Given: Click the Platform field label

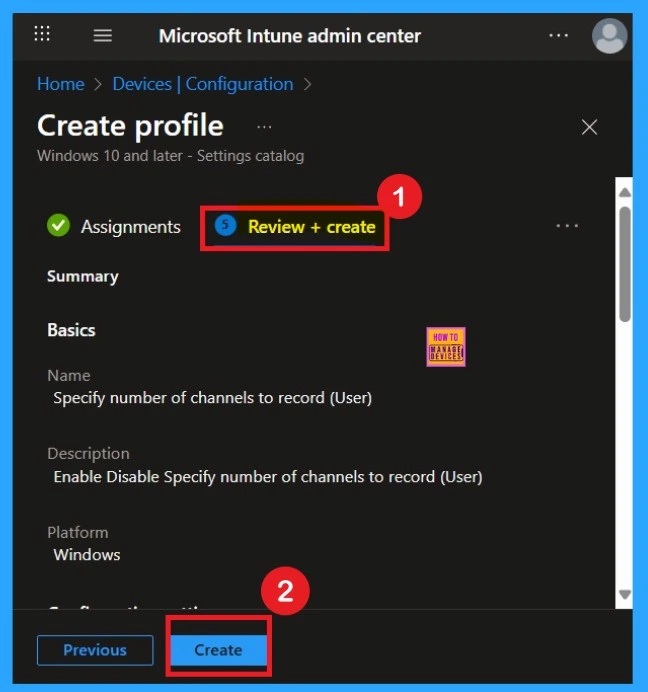Looking at the screenshot, I should pyautogui.click(x=78, y=532).
